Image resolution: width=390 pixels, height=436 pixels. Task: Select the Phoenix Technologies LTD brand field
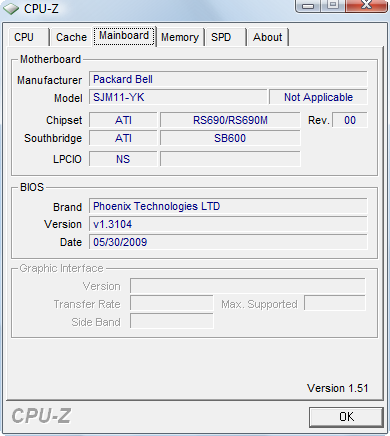pos(228,206)
